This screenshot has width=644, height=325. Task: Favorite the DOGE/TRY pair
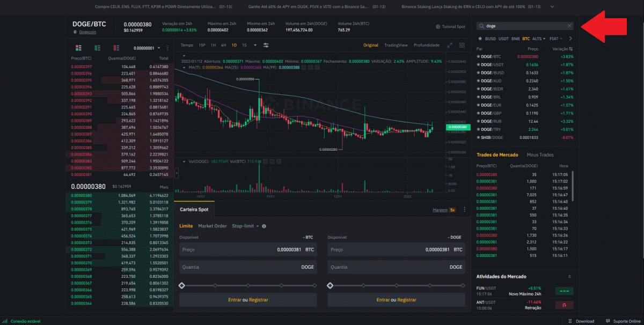(x=478, y=129)
